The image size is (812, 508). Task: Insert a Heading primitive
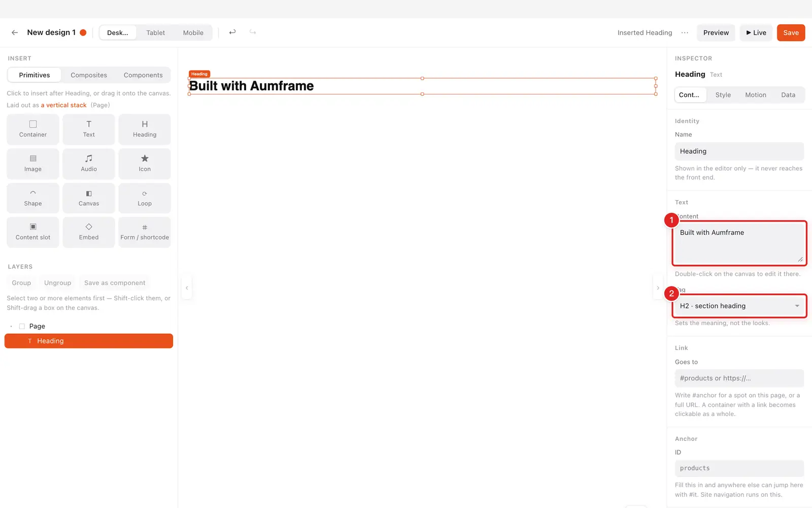pyautogui.click(x=145, y=129)
